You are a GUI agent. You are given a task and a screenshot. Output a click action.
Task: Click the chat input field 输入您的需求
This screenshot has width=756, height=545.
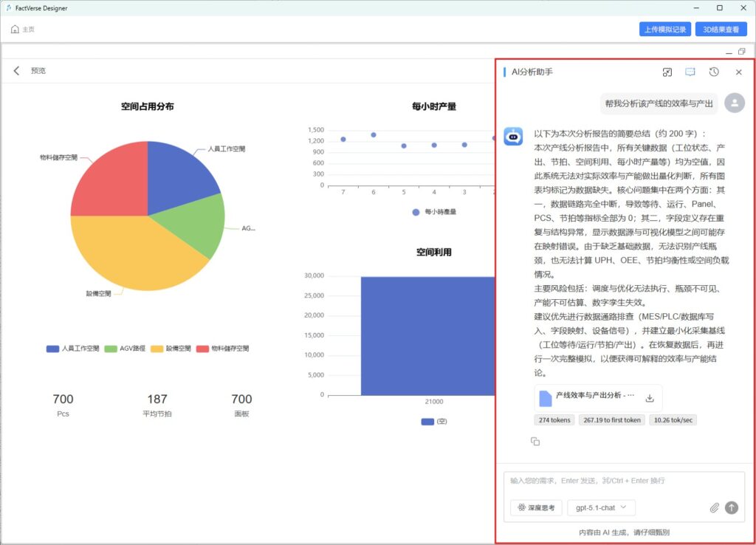[624, 481]
